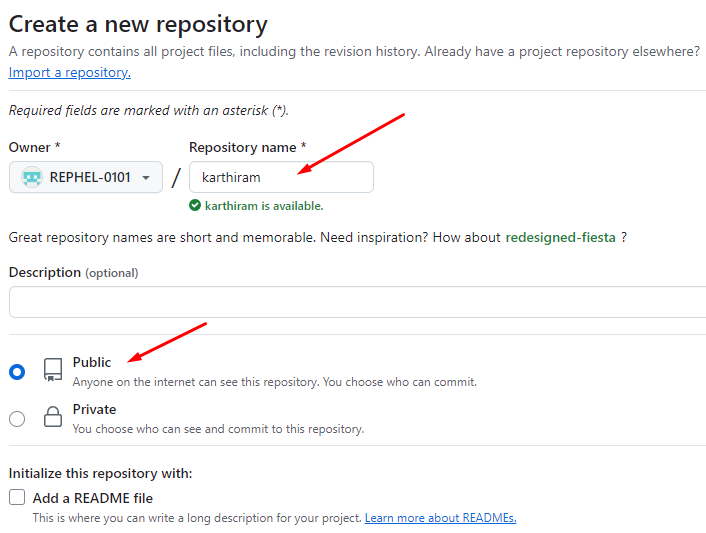This screenshot has width=706, height=533.
Task: Click the "Private" option label
Action: (x=94, y=409)
